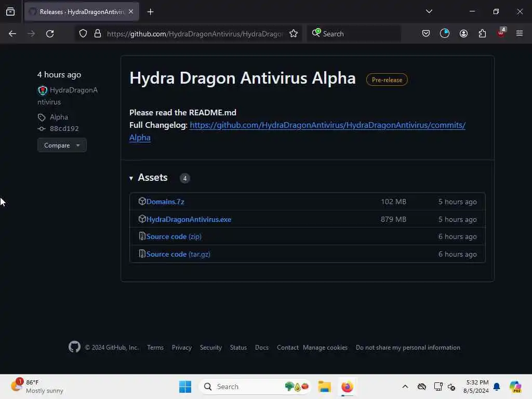Click the GitHub logo in the footer
Image resolution: width=532 pixels, height=399 pixels.
74,347
